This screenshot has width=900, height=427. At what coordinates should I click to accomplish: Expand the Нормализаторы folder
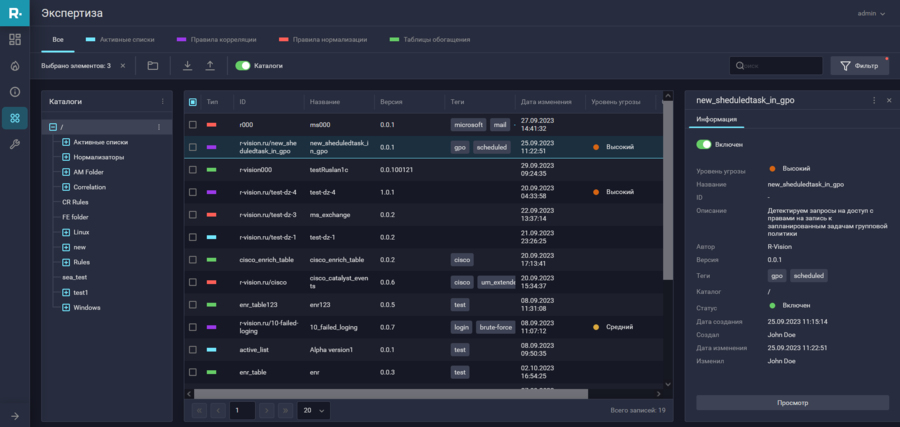pos(66,157)
